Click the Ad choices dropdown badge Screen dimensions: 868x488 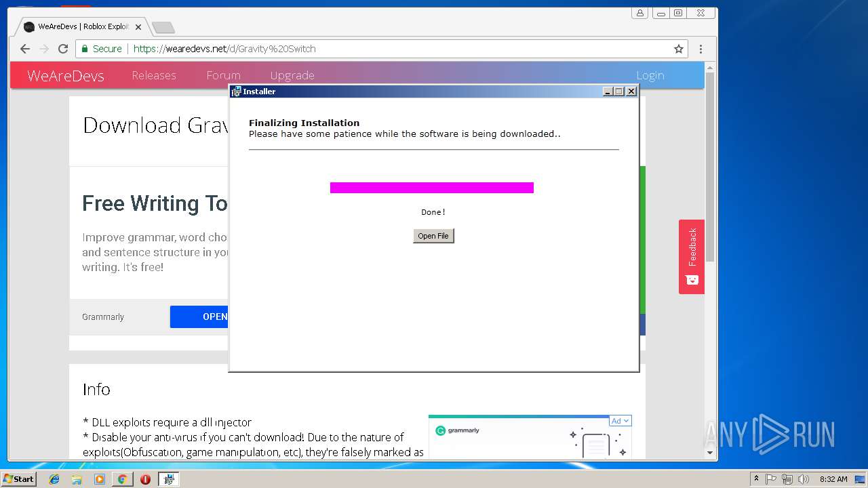(x=620, y=421)
